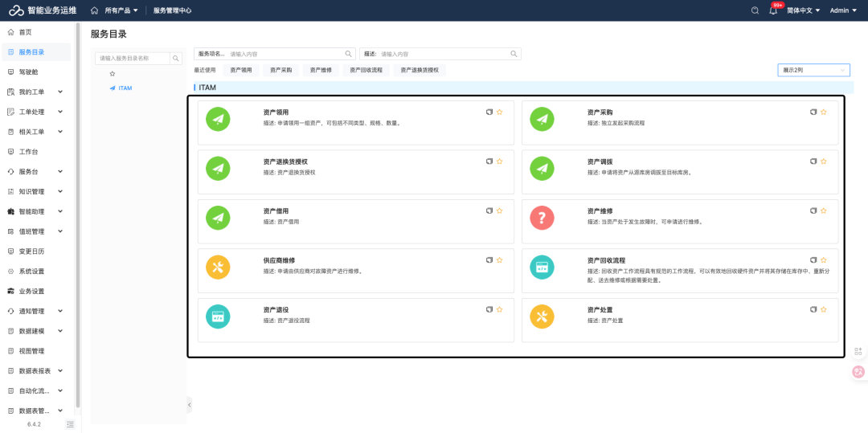Click the copy icon on 资产调拨 card
Viewport: 868px width, 433px height.
(813, 161)
